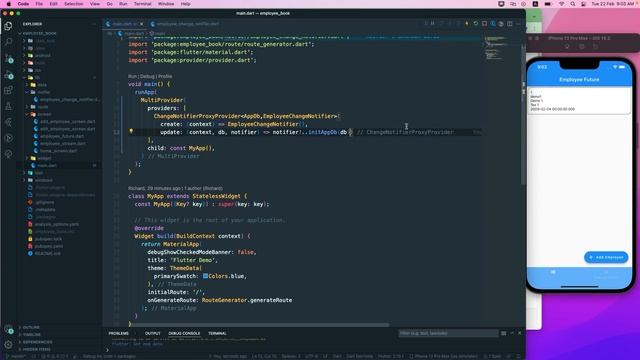Open Run and Debug view
The image size is (640, 360).
coord(8,75)
